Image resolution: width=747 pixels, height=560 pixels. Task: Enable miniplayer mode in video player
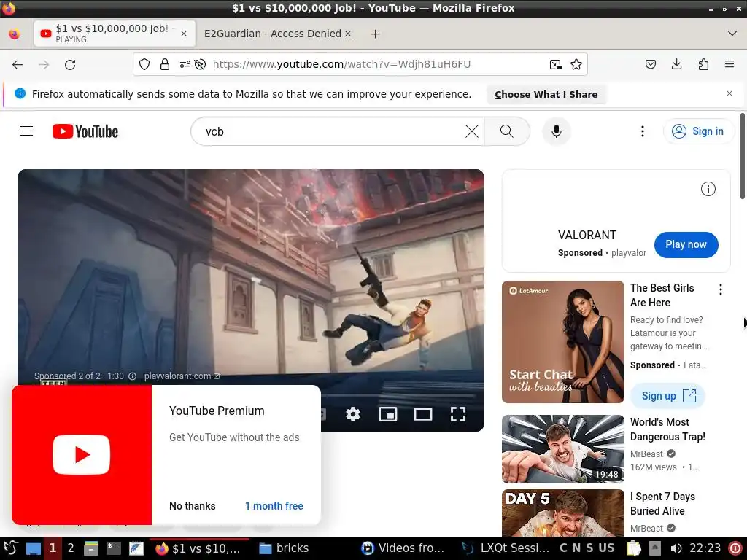click(x=388, y=414)
